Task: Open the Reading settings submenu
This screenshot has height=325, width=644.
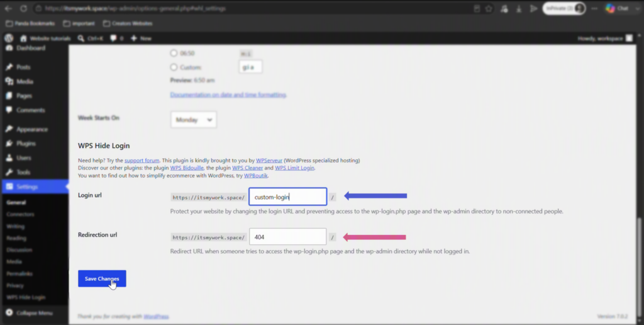Action: coord(16,238)
